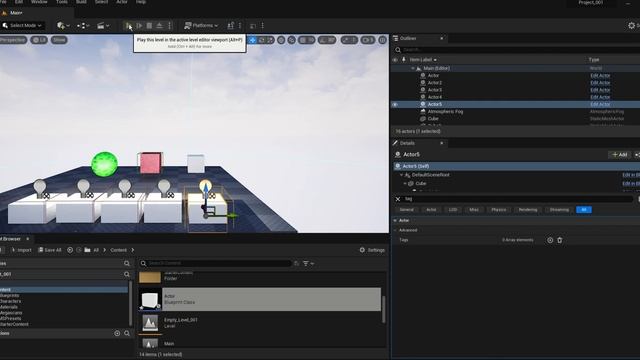
Task: Select the Physics filter in Details
Action: pyautogui.click(x=499, y=210)
